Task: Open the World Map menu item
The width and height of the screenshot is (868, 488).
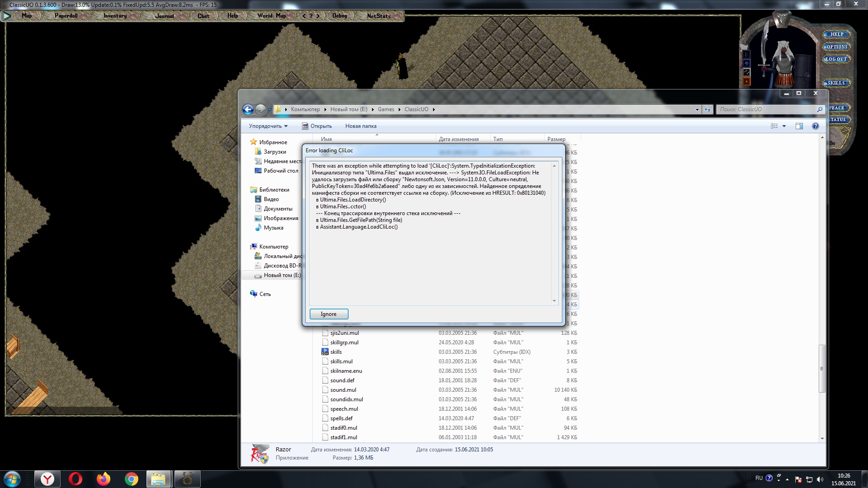Action: [271, 16]
